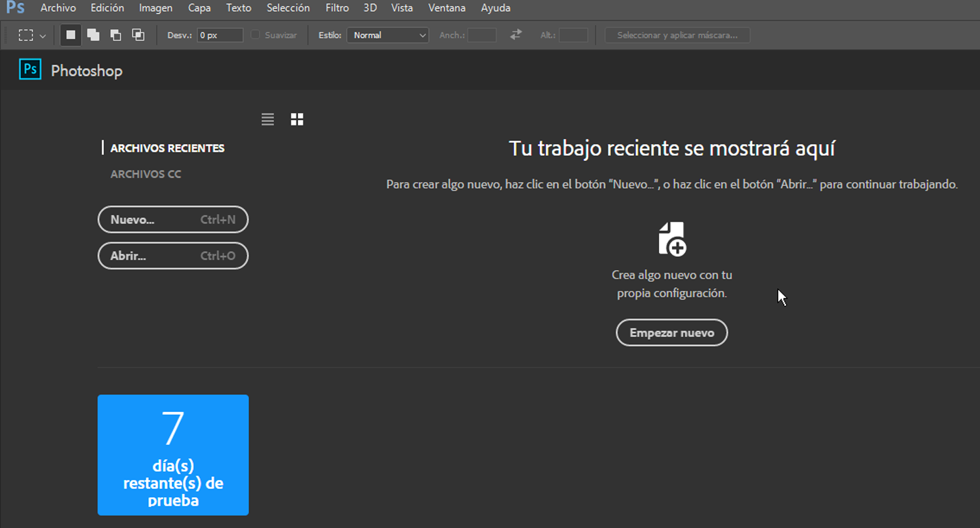The height and width of the screenshot is (528, 980).
Task: Open the 3D menu
Action: point(370,8)
